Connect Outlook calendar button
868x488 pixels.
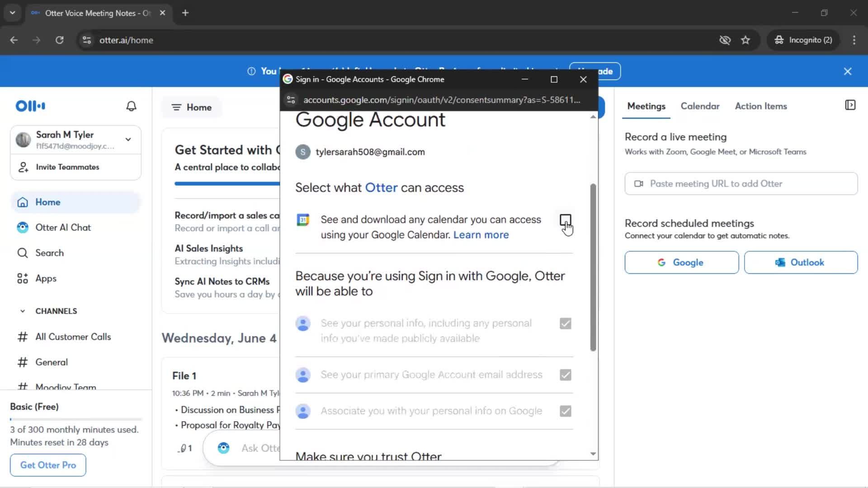[801, 263]
